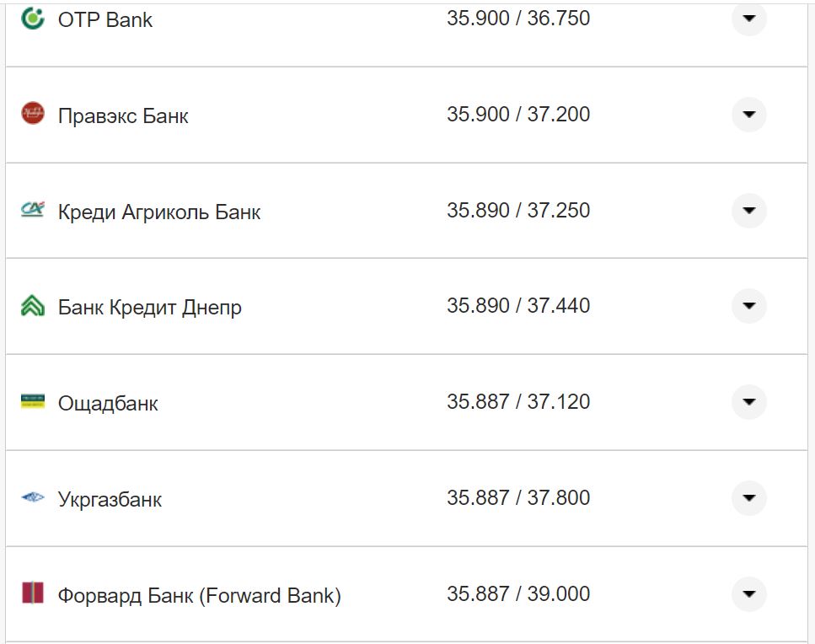The width and height of the screenshot is (815, 644).
Task: Click the Укргазбанк logo icon
Action: 33,497
